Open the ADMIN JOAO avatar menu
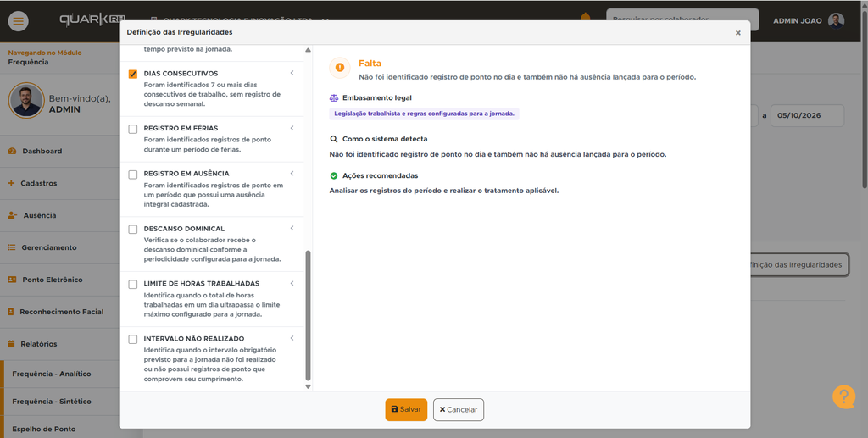The width and height of the screenshot is (868, 438). 836,21
